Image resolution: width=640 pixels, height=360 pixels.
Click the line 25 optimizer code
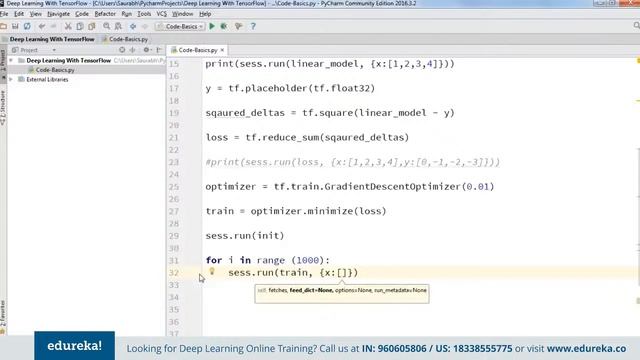tap(350, 187)
